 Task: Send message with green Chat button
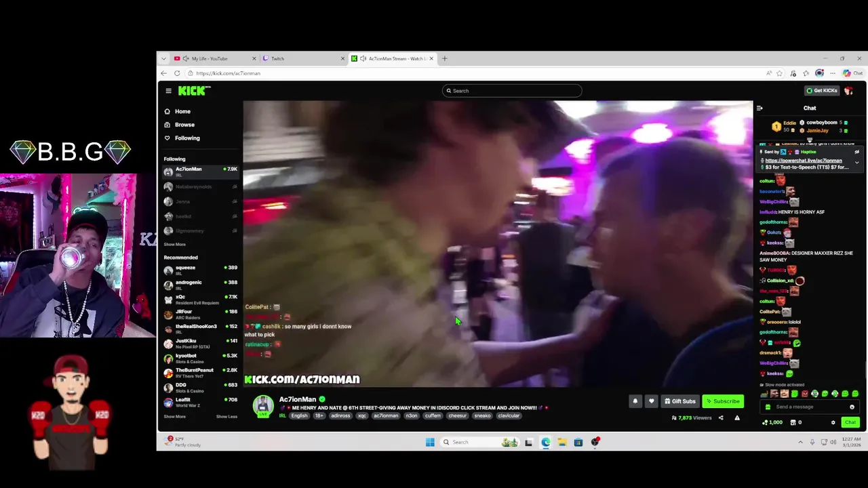(850, 422)
